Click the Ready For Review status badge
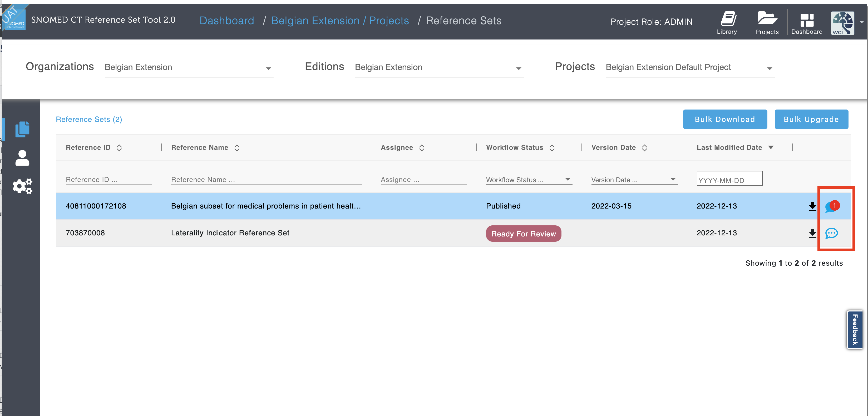The width and height of the screenshot is (868, 416). point(524,234)
